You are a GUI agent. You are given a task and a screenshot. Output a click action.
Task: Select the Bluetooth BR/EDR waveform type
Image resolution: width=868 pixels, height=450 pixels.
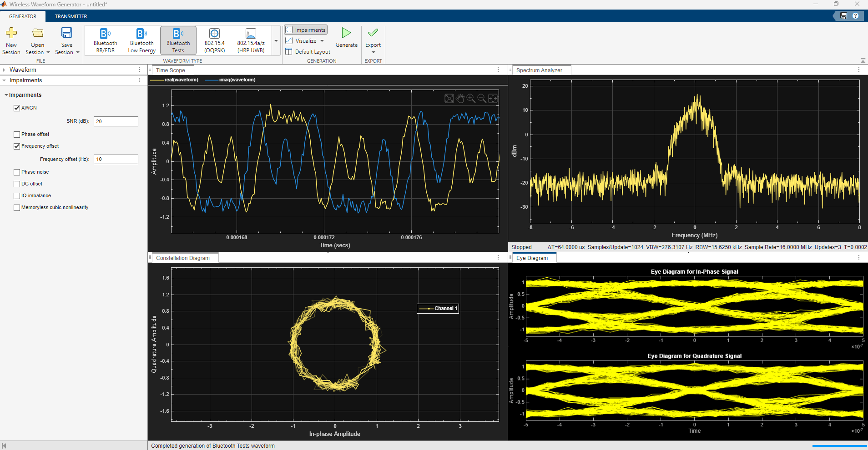(105, 40)
